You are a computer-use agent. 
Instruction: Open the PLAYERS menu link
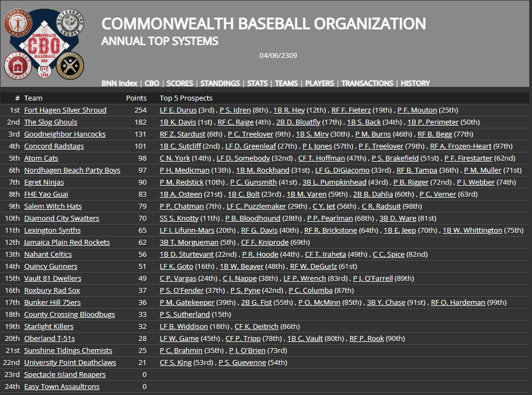319,84
